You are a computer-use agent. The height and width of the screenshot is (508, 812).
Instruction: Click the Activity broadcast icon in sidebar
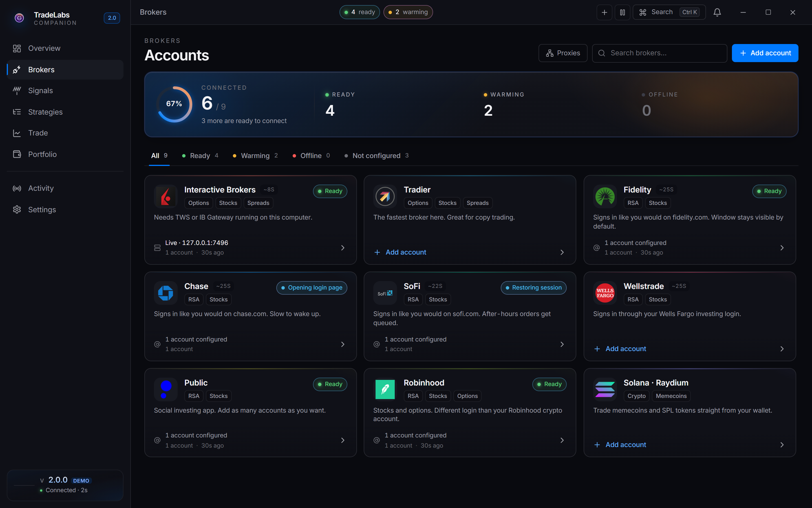(17, 189)
